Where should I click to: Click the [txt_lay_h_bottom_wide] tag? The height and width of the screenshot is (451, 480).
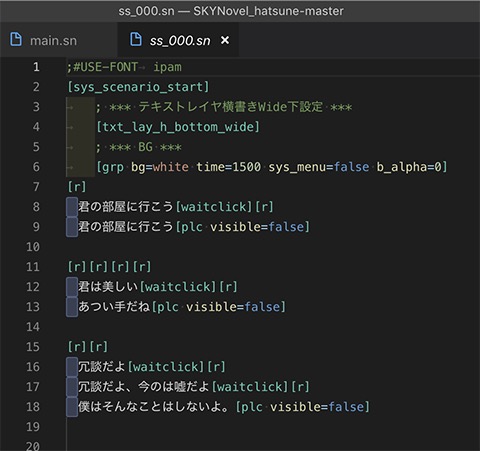[178, 127]
